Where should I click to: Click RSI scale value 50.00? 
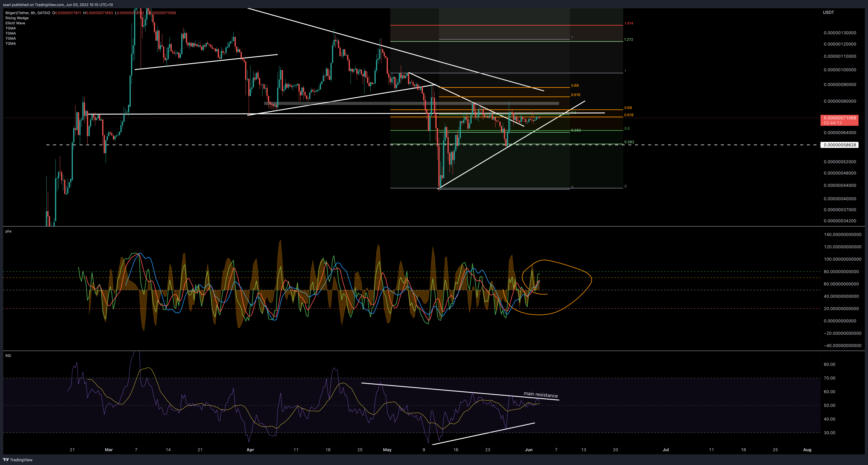[829, 405]
